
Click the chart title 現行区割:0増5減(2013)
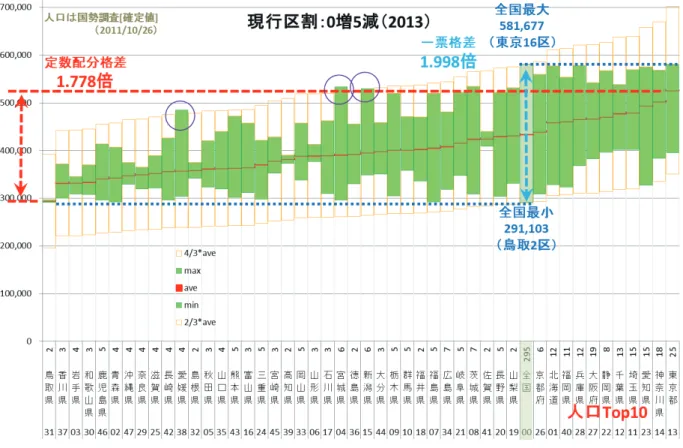[x=338, y=22]
